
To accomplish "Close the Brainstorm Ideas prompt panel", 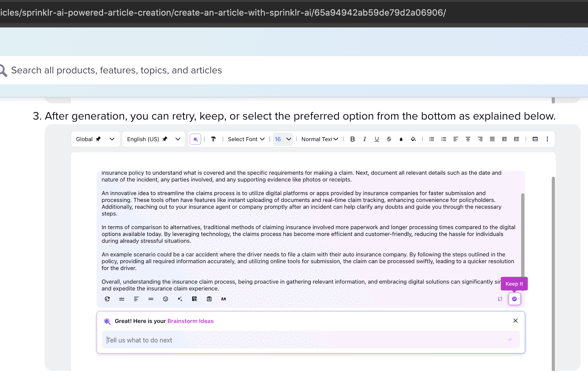I will [x=516, y=321].
